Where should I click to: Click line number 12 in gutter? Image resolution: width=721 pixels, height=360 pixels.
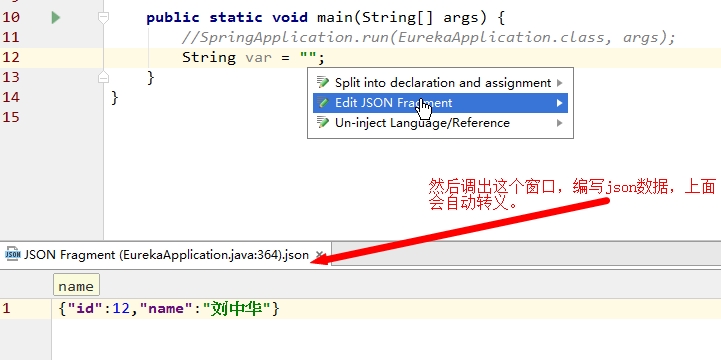pyautogui.click(x=11, y=57)
